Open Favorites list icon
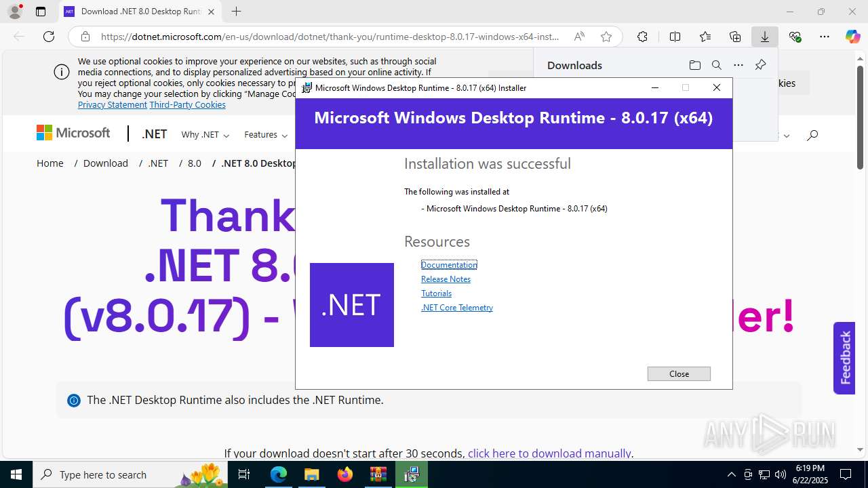The image size is (868, 488). tap(705, 37)
